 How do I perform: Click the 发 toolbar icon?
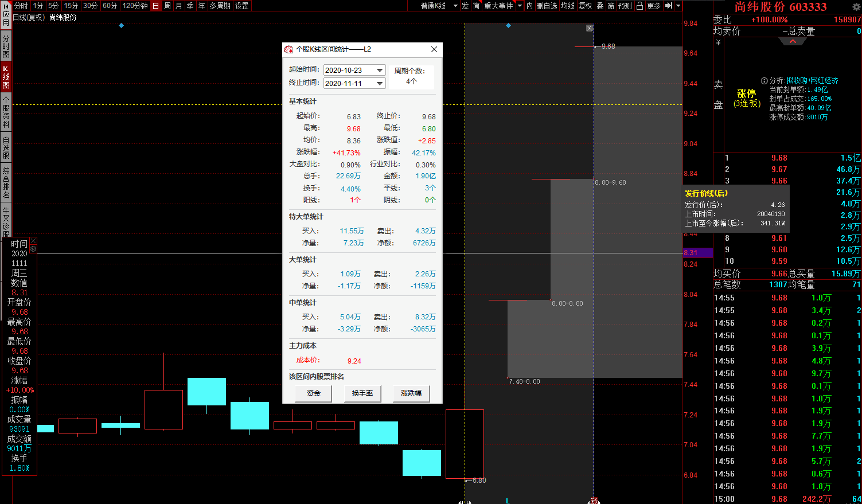point(465,6)
